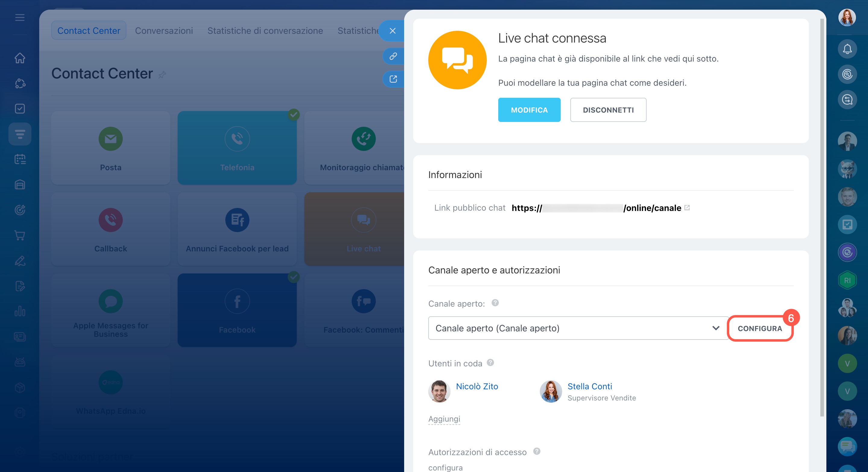Click open-in-new-window icon on slider edge

[393, 79]
